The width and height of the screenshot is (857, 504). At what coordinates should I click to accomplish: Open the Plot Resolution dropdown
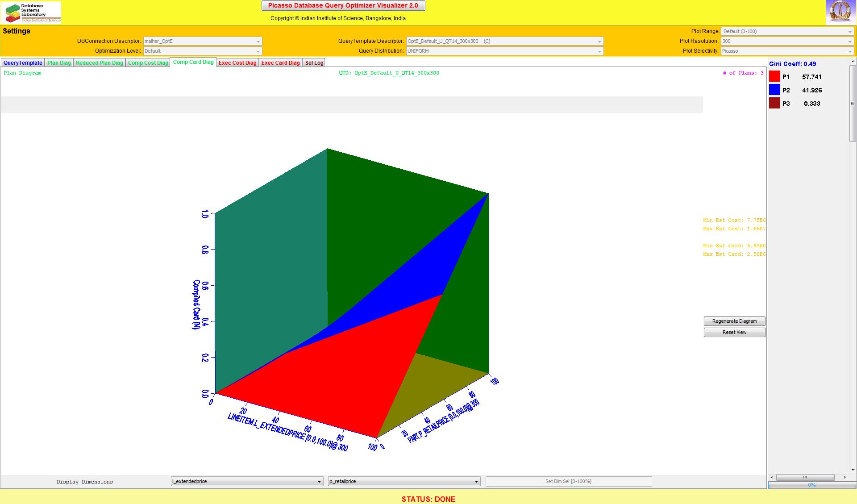[787, 41]
